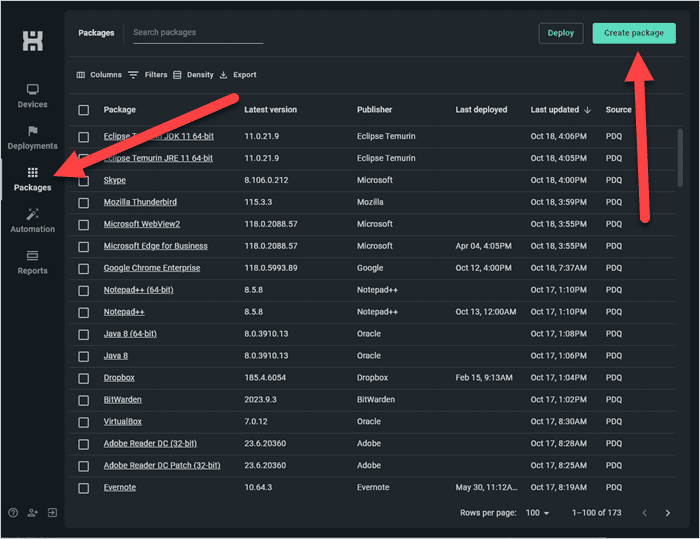The width and height of the screenshot is (700, 539).
Task: Check the Dropbox row checkbox
Action: point(83,378)
